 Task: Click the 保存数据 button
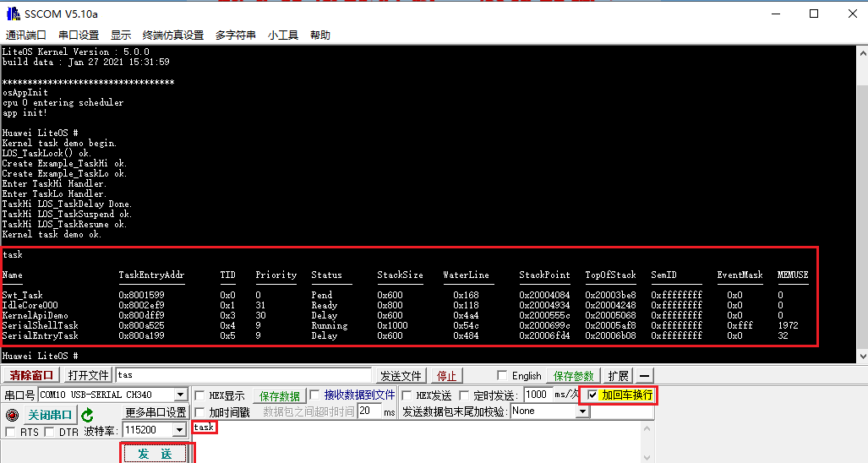click(280, 396)
